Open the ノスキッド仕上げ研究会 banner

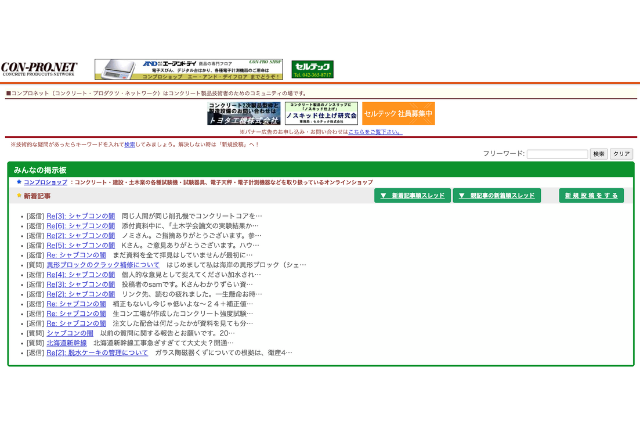(x=321, y=113)
